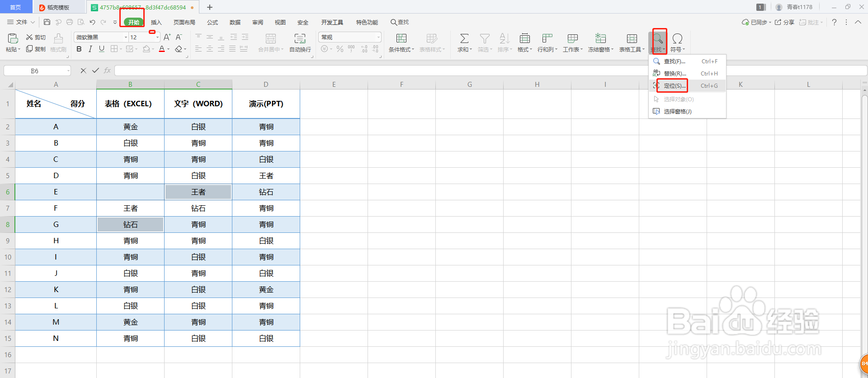This screenshot has width=868, height=378.
Task: Open Symbol (符号) omega button
Action: tap(677, 43)
